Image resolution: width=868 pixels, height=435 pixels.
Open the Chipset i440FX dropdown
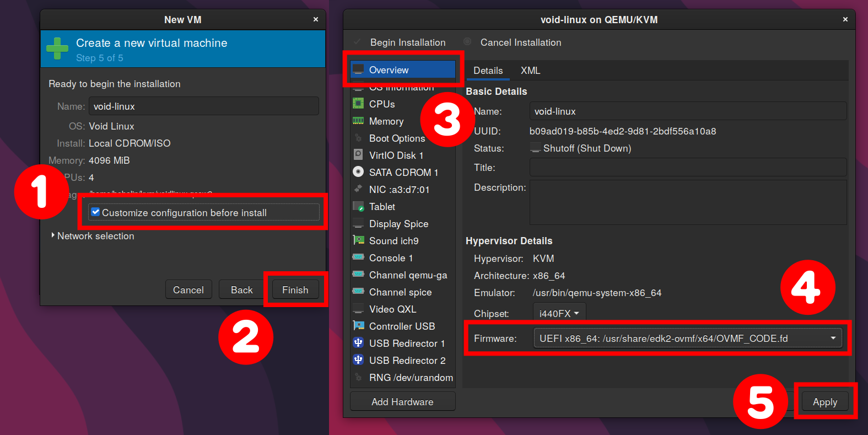point(559,313)
